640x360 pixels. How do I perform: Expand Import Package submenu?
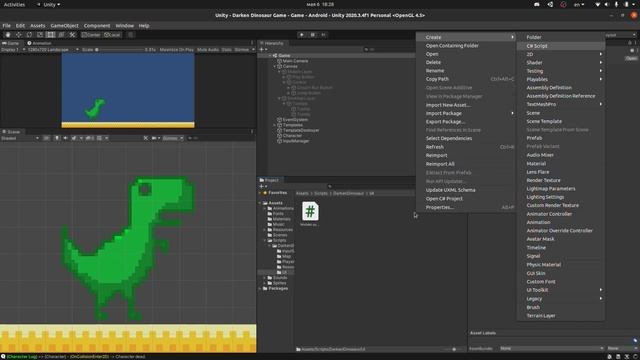(466, 113)
